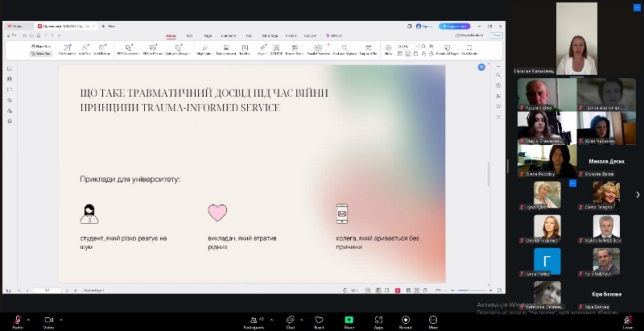Switch to the Home ribbon tab
644x331 pixels.
(171, 35)
